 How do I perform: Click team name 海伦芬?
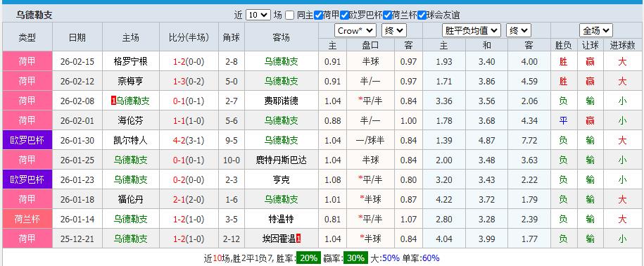point(131,121)
